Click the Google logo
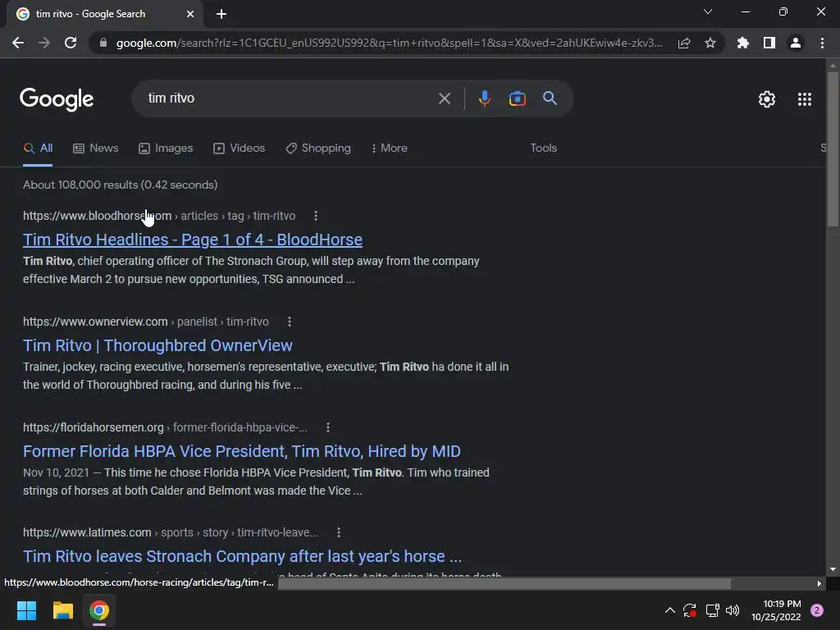This screenshot has width=840, height=630. point(57,99)
